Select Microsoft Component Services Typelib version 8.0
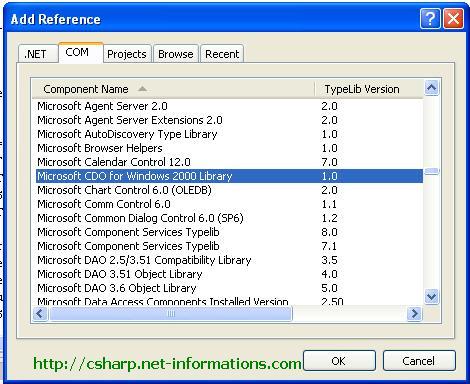This screenshot has width=470, height=384. [x=229, y=232]
